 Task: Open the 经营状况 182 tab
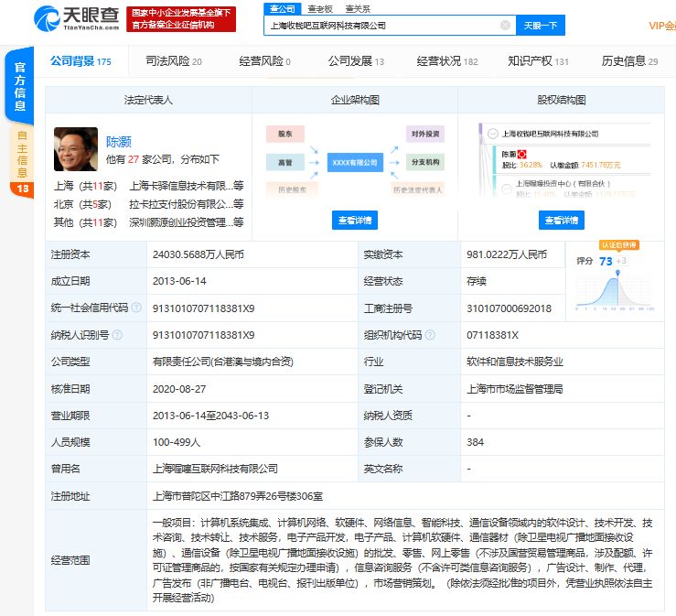(447, 61)
